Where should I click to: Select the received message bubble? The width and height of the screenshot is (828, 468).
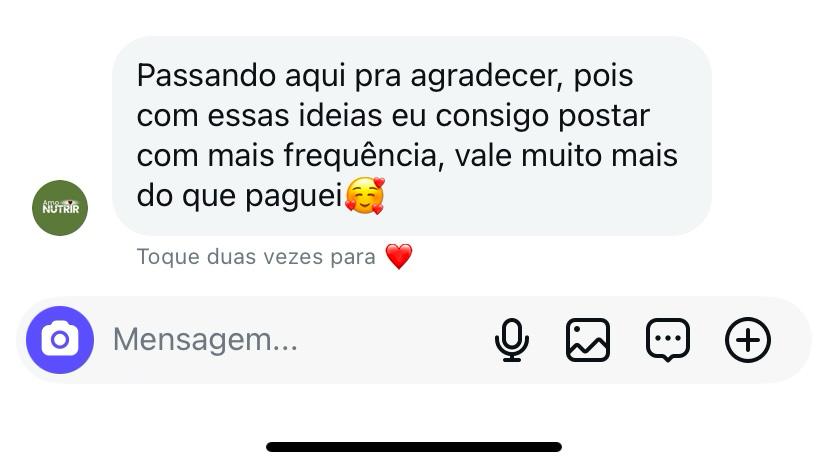[x=412, y=136]
